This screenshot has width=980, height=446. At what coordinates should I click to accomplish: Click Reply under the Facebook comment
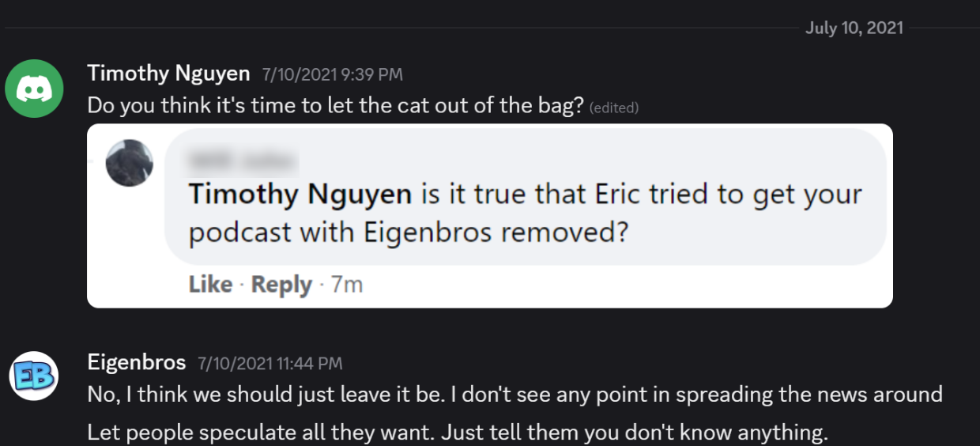pos(281,284)
